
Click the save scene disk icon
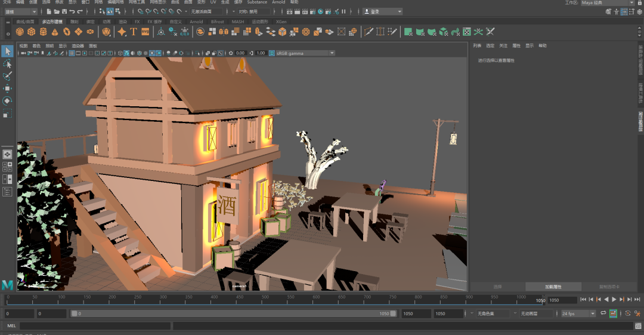tap(64, 11)
